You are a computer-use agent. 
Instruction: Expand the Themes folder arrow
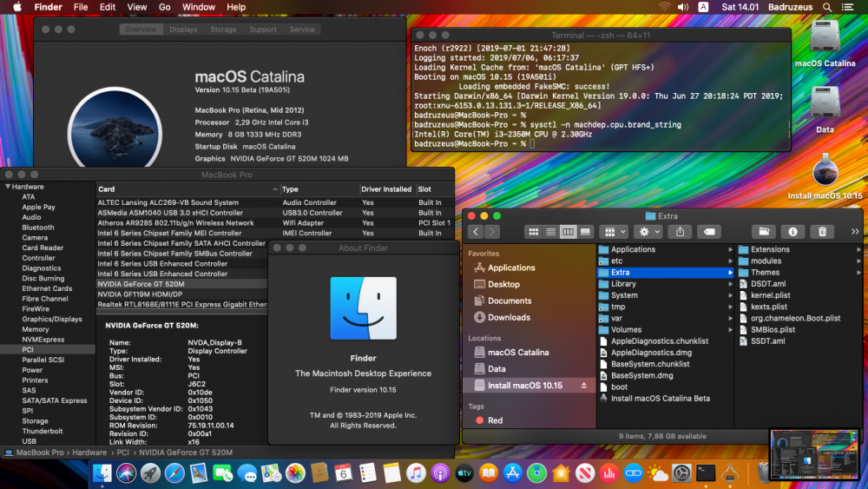point(858,273)
